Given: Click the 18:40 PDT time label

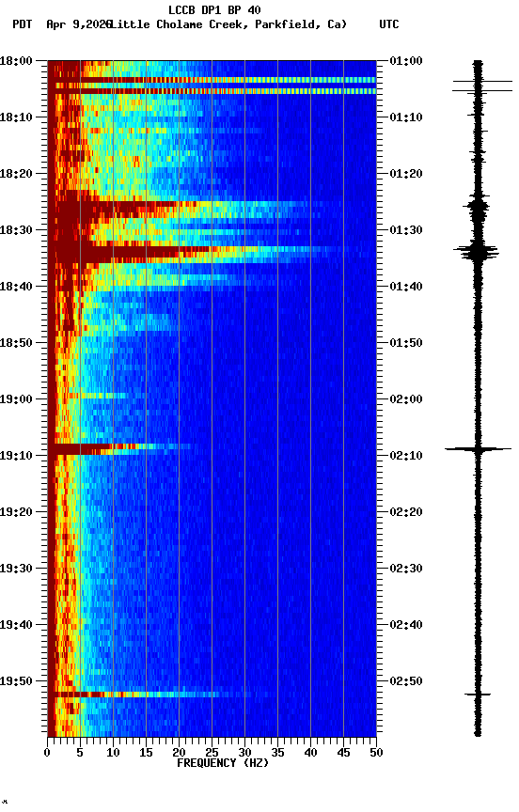Looking at the screenshot, I should pos(16,287).
